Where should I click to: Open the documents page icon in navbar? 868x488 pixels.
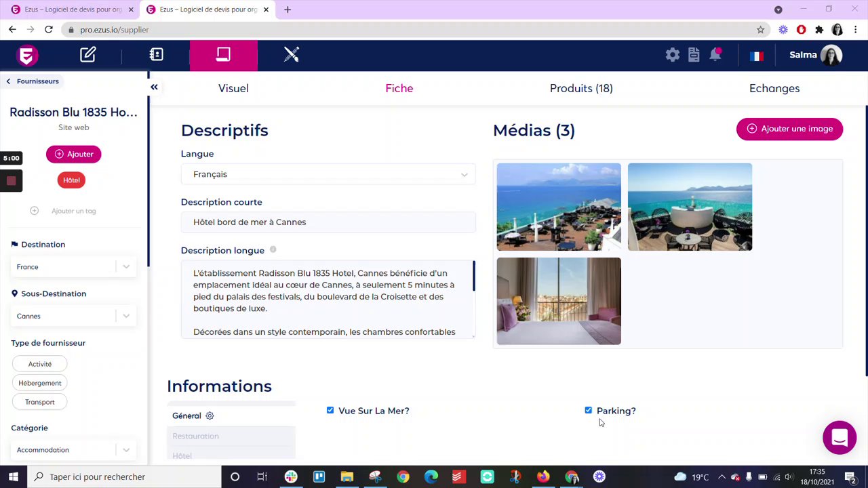pos(694,56)
